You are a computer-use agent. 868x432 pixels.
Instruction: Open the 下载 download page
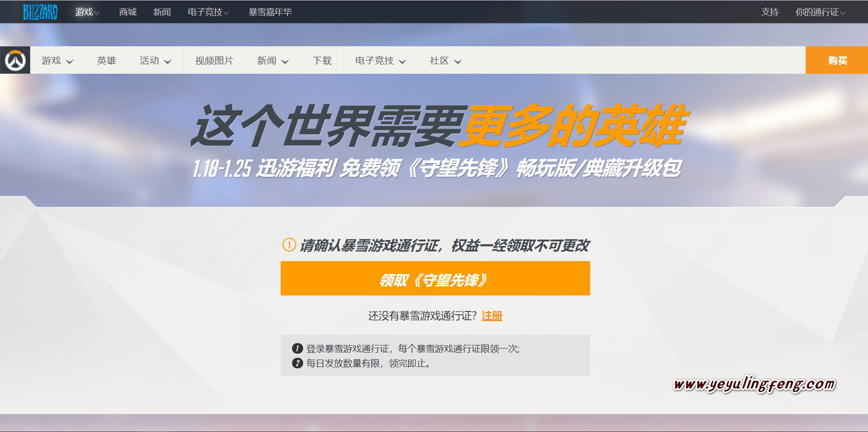click(x=322, y=60)
